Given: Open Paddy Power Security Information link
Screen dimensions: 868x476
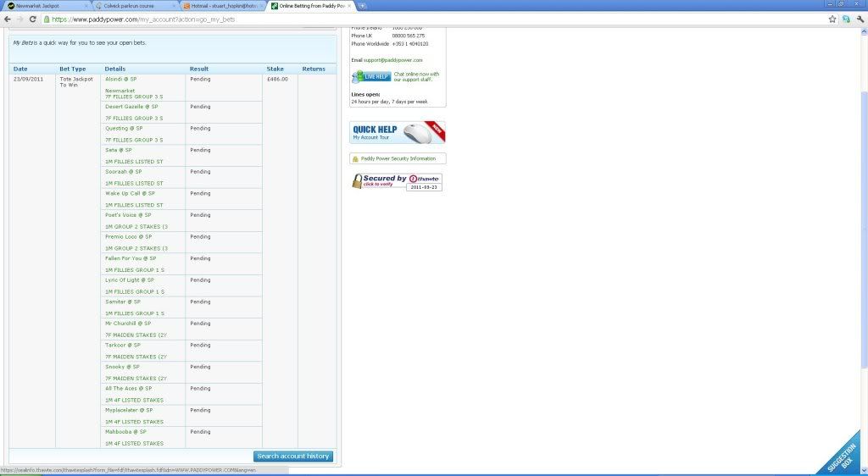Looking at the screenshot, I should (398, 158).
